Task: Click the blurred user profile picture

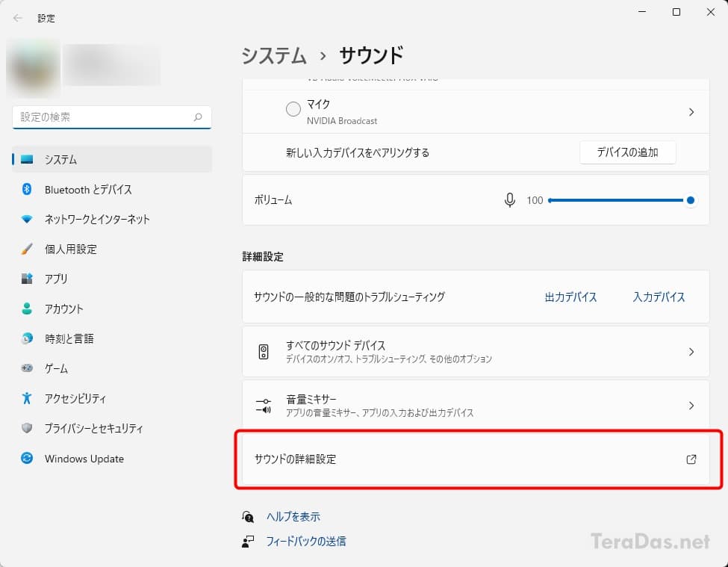Action: tap(34, 68)
